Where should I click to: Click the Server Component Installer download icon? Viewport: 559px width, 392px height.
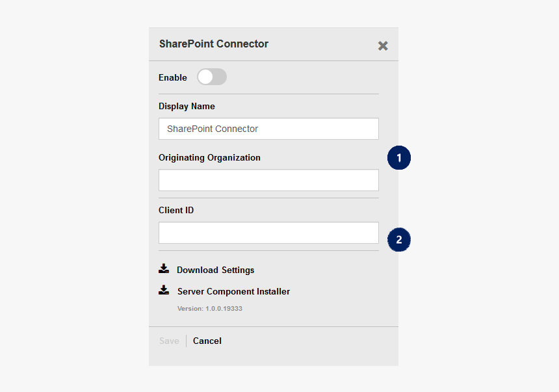164,290
